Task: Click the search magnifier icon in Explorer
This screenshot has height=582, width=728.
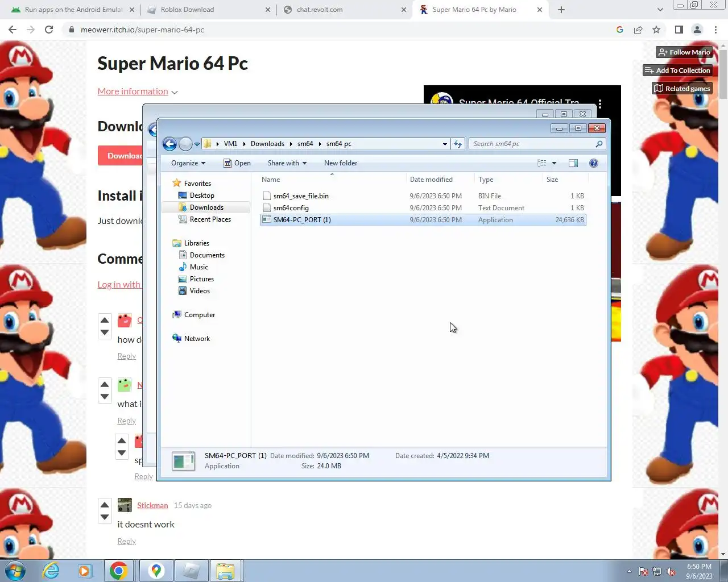Action: point(599,144)
